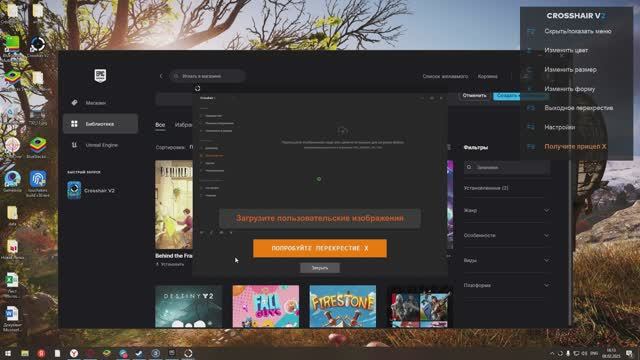
Task: Click Получите прицел X in overlay
Action: pos(575,147)
